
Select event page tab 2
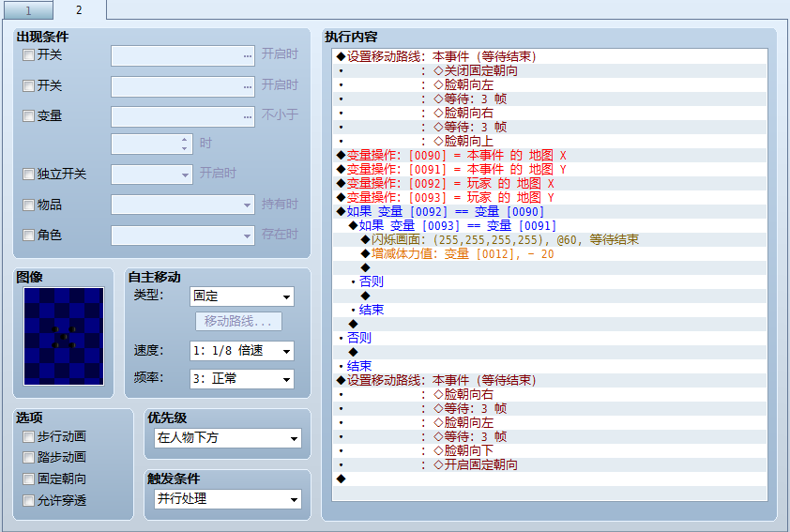pos(79,9)
